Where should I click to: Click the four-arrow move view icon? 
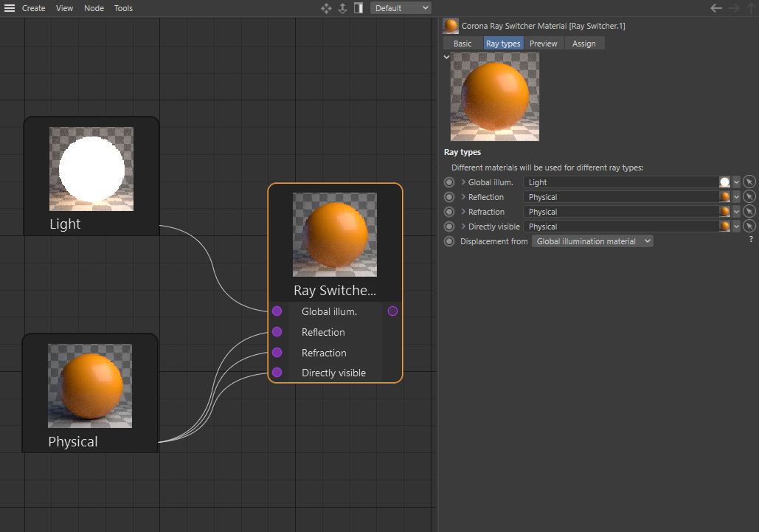(x=326, y=8)
